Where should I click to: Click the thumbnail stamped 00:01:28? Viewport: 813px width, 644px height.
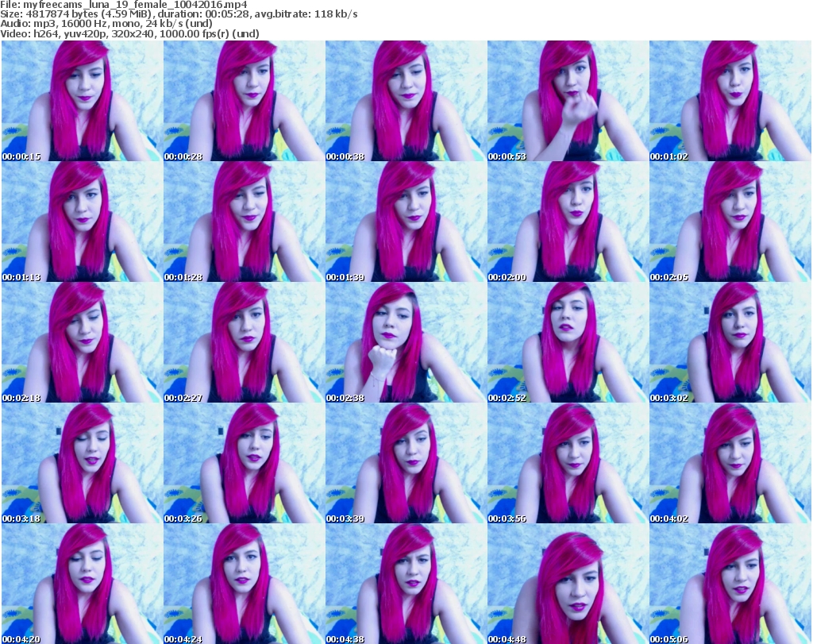[244, 222]
